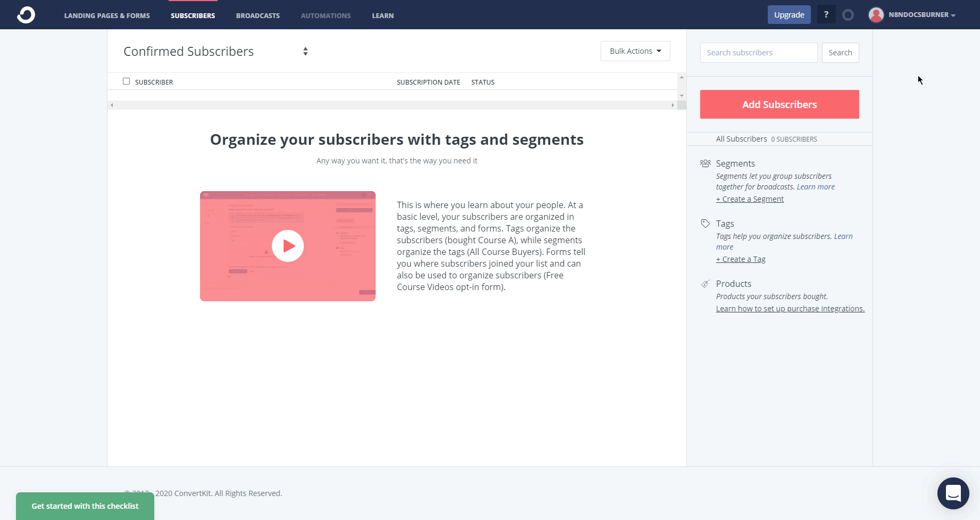The height and width of the screenshot is (520, 980).
Task: Open the Intercom chat bubble
Action: (953, 493)
